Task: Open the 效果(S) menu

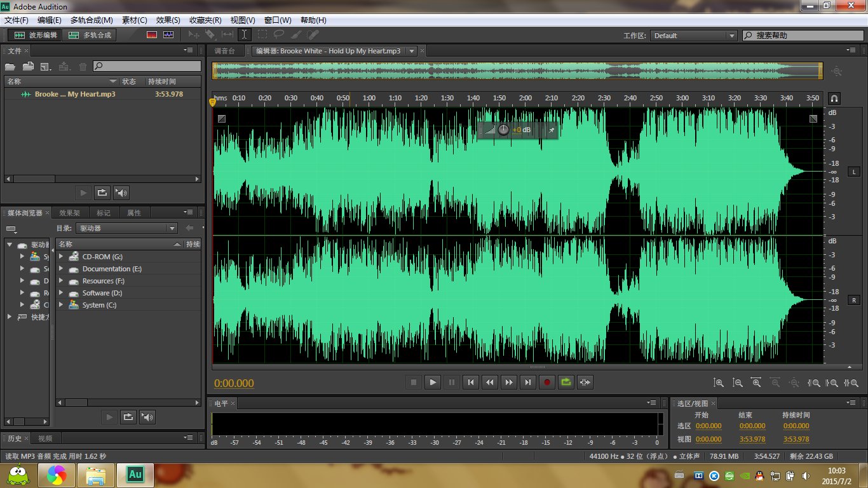Action: click(x=168, y=20)
